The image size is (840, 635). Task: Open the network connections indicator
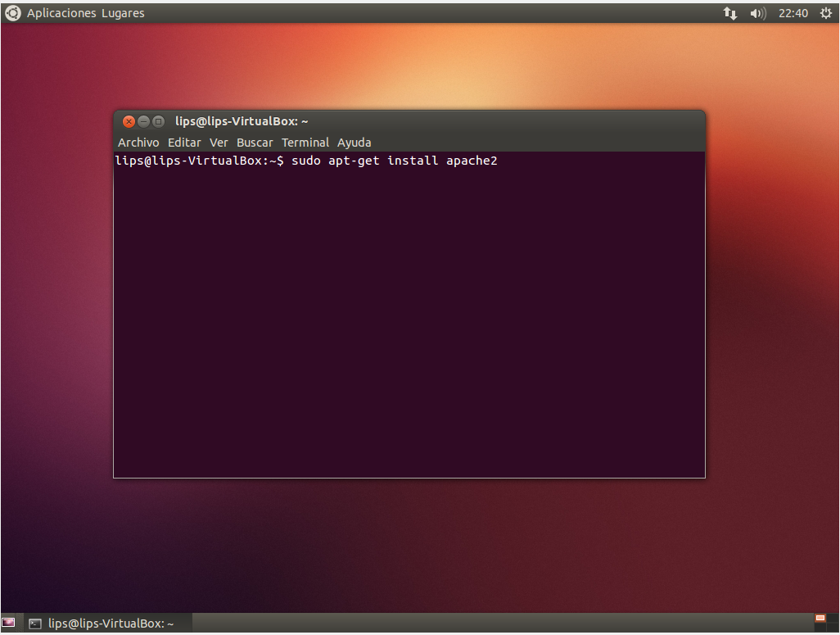click(729, 13)
